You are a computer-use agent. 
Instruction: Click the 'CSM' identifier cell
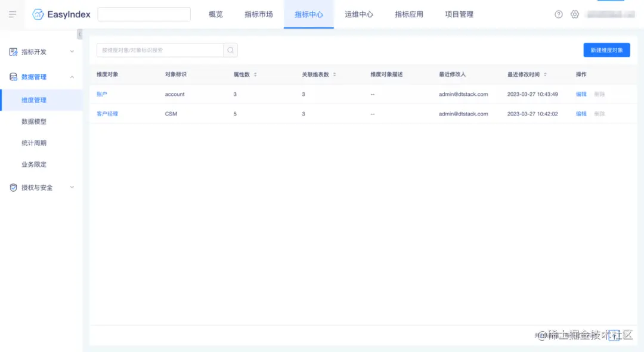coord(171,114)
